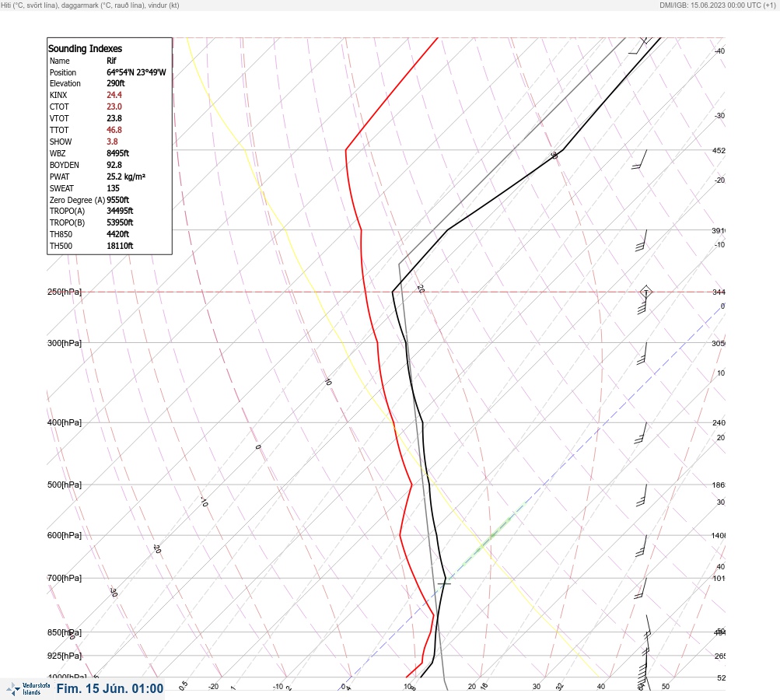Click the elevation value '290ft'
This screenshot has height=700, width=780.
pyautogui.click(x=116, y=83)
